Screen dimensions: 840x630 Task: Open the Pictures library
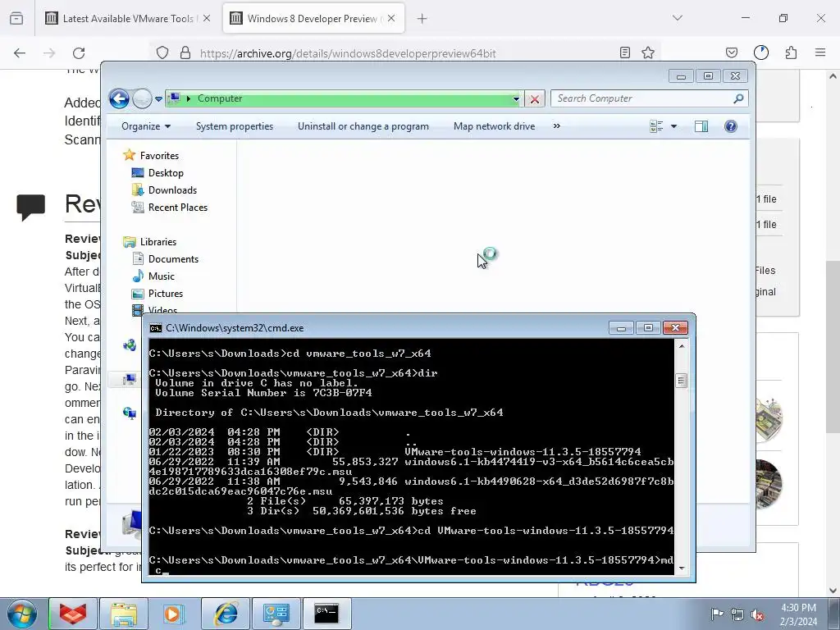(x=166, y=294)
